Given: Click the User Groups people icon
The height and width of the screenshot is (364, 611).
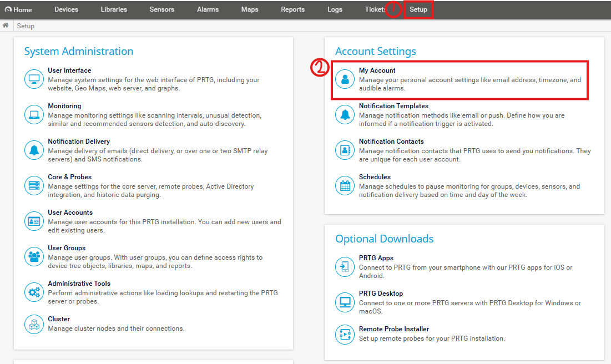Looking at the screenshot, I should coord(34,256).
